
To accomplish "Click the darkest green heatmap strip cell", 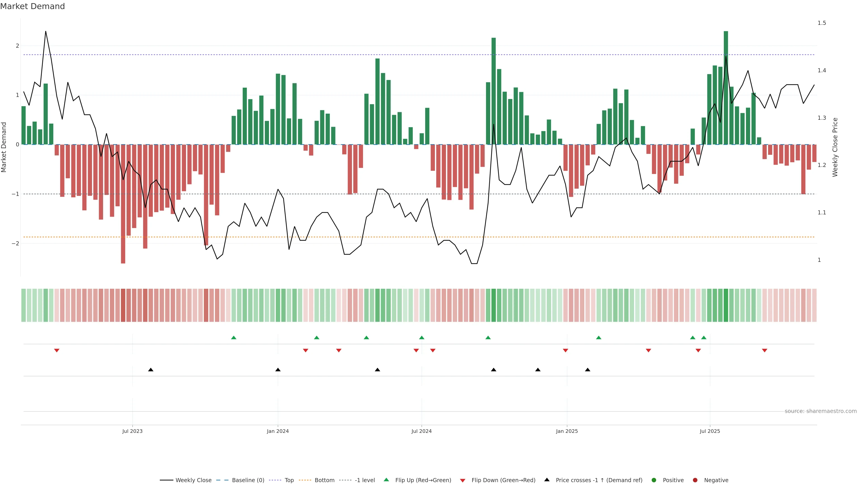I will tap(726, 305).
